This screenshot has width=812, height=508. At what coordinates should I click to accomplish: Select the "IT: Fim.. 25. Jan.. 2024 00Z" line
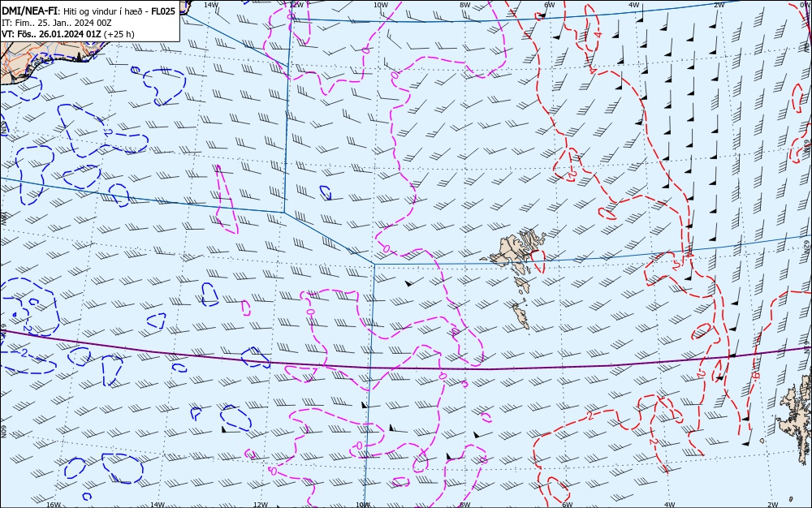coord(57,23)
